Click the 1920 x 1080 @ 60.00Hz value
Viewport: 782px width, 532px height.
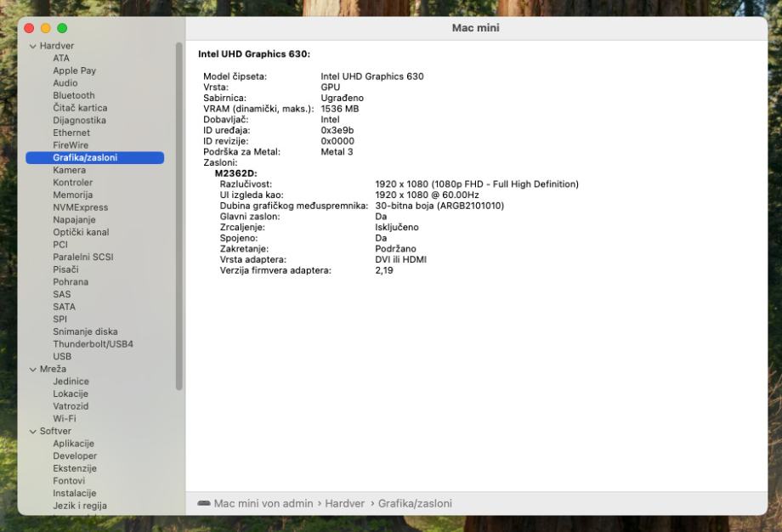click(427, 195)
